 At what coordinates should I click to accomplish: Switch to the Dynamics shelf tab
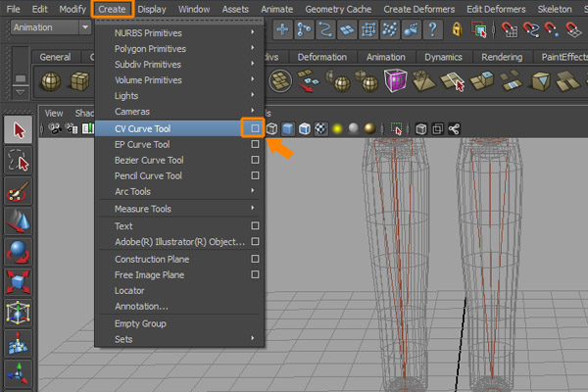pos(443,57)
